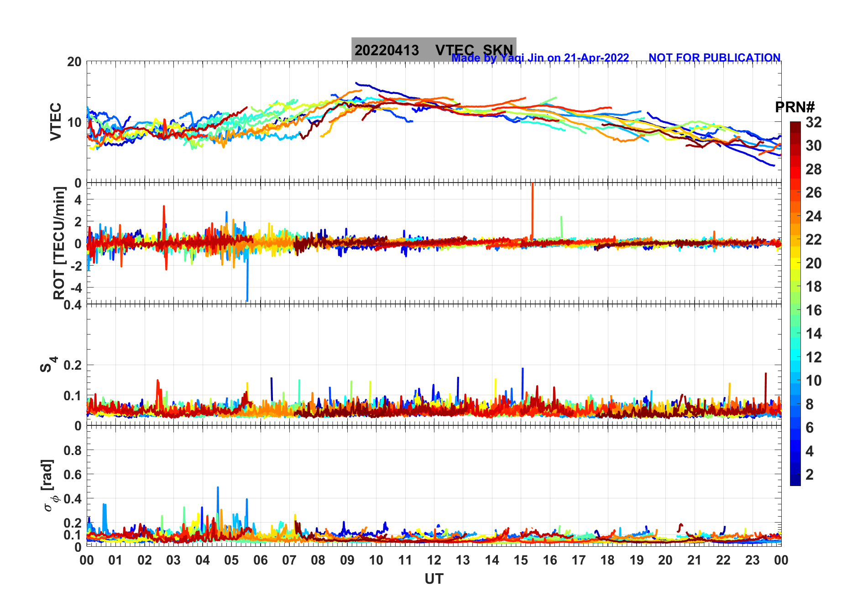Click hour tick "15" on the UT axis
This screenshot has width=868, height=607.
pos(521,560)
